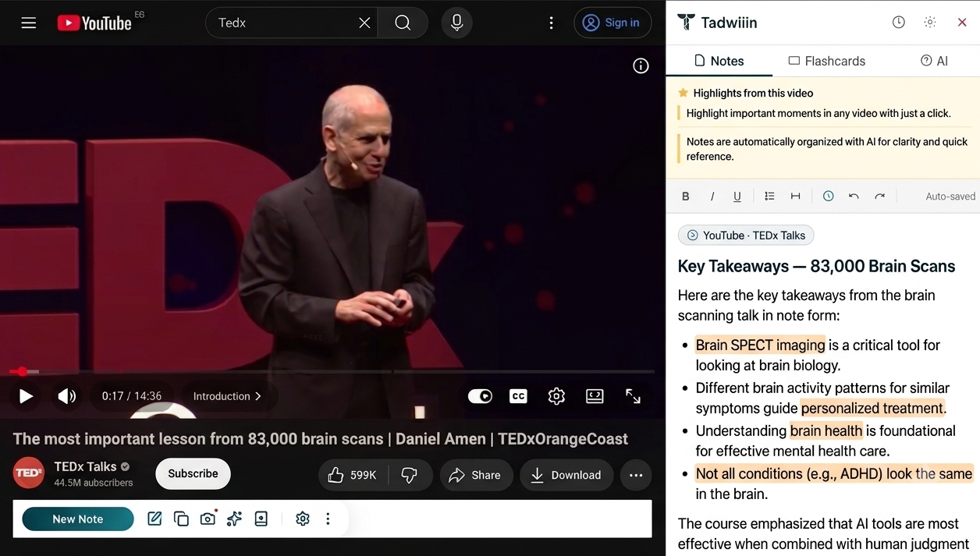Play the video

[26, 396]
